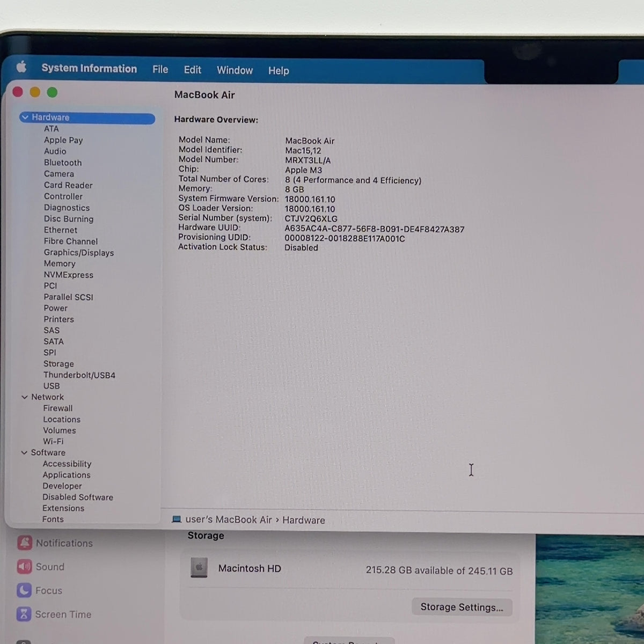
Task: Open the Edit menu
Action: [x=192, y=70]
